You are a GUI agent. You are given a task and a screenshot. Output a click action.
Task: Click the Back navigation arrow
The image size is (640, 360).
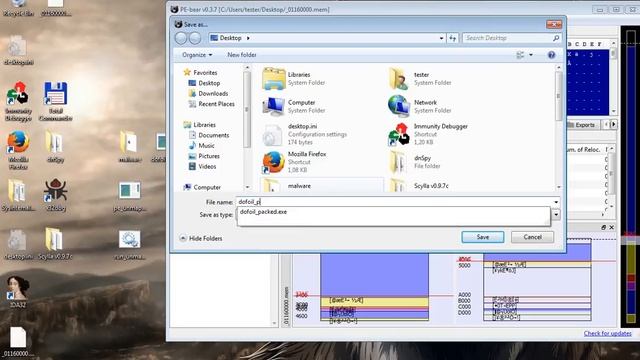tap(181, 38)
